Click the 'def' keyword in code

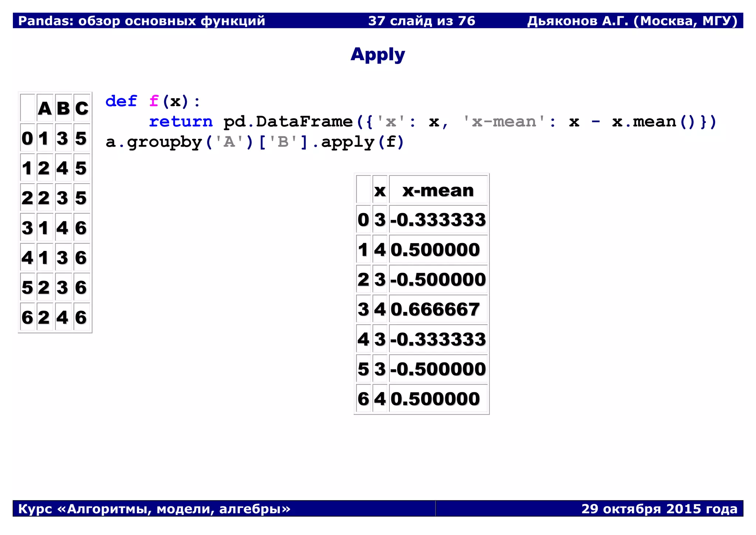(121, 101)
